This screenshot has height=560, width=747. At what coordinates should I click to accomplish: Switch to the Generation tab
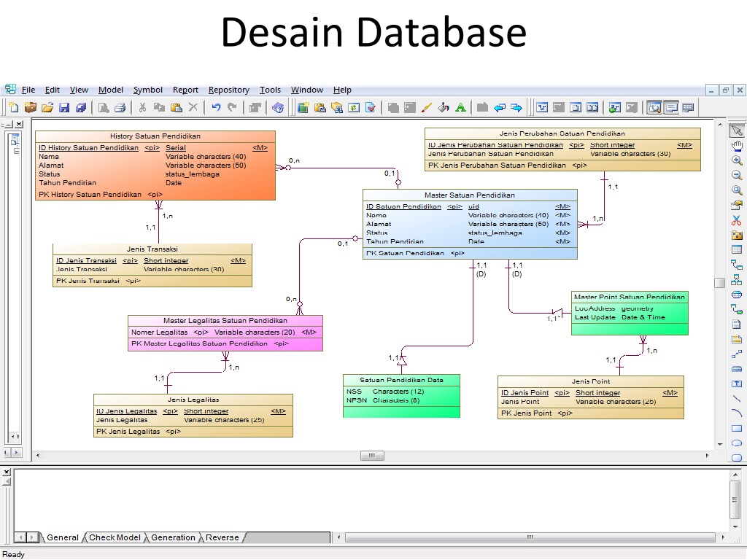pyautogui.click(x=173, y=537)
